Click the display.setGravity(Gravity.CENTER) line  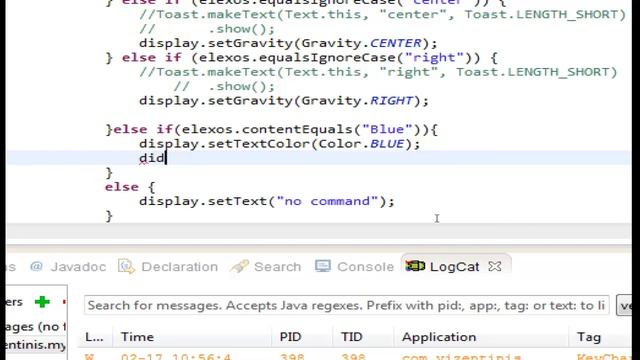(288, 43)
